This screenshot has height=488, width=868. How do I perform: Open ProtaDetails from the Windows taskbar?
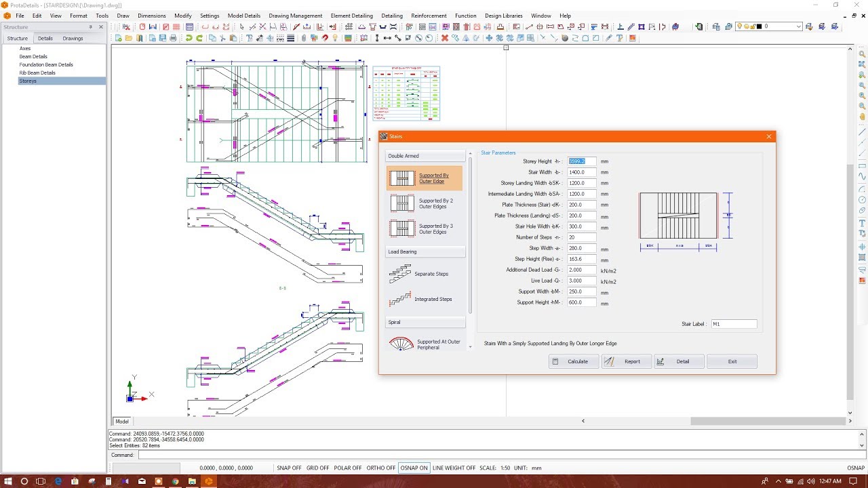209,481
